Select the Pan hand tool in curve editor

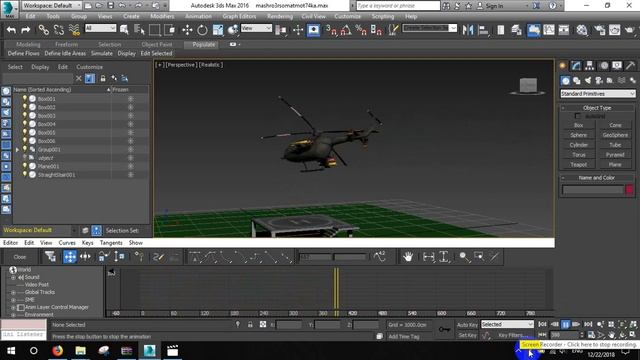[x=408, y=257]
